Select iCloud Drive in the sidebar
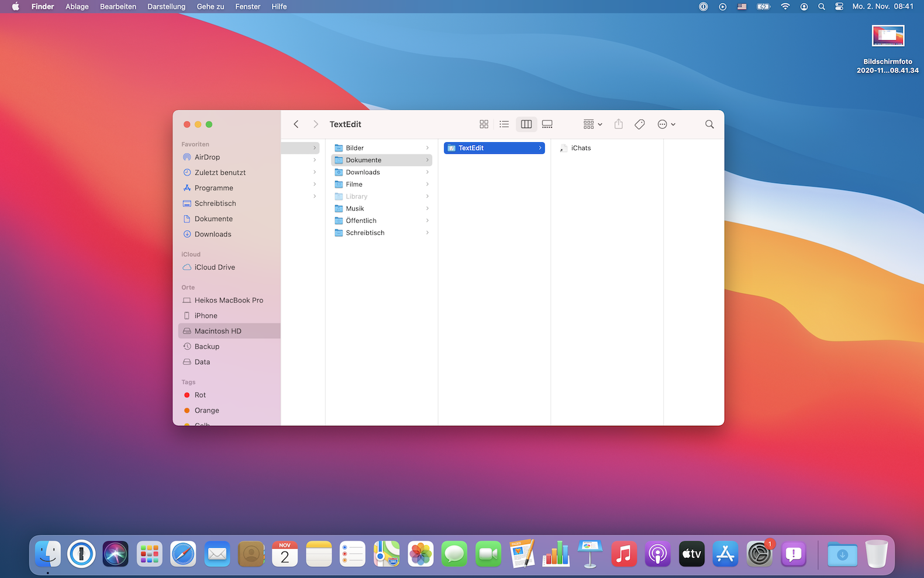Viewport: 924px width, 578px height. (x=215, y=267)
